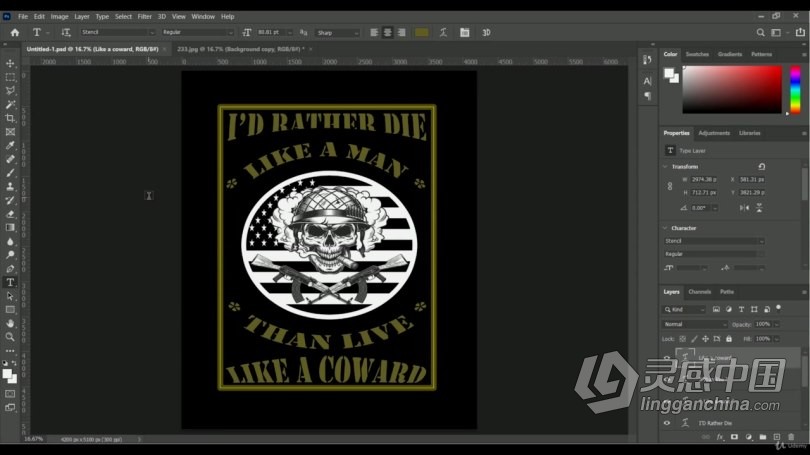Screen dimensions: 810x455
Task: Click inside the red color picker field
Action: tap(732, 89)
